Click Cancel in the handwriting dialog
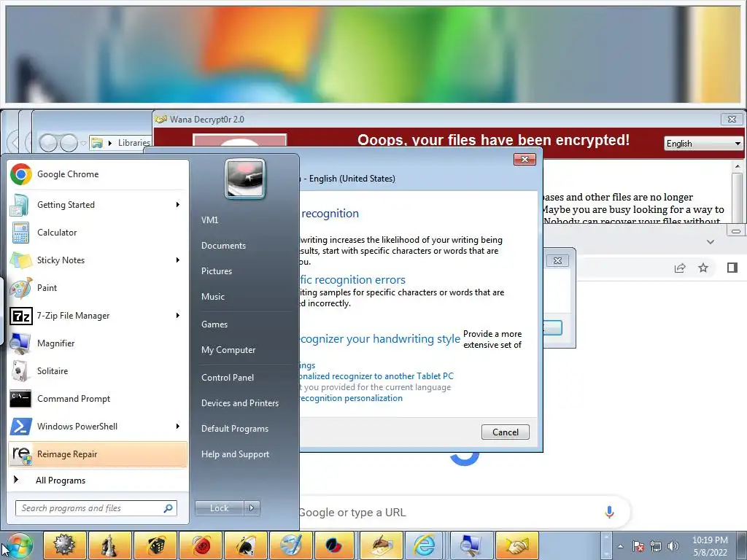This screenshot has height=560, width=747. tap(505, 432)
